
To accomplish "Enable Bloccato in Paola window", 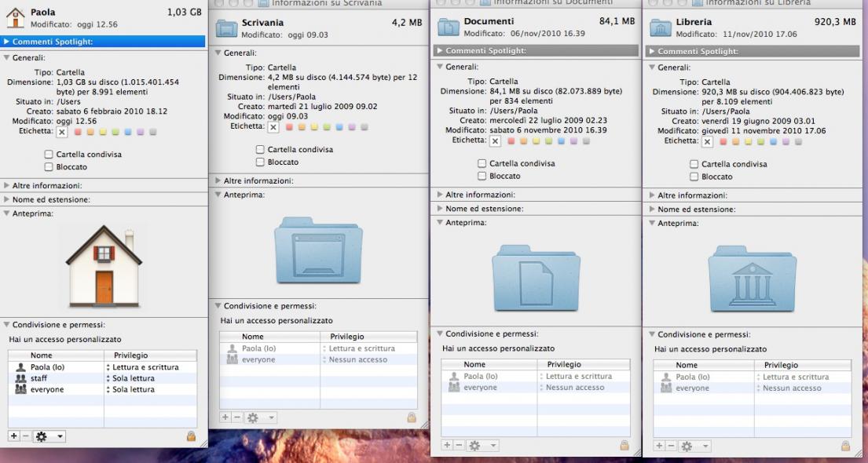I will [x=49, y=166].
